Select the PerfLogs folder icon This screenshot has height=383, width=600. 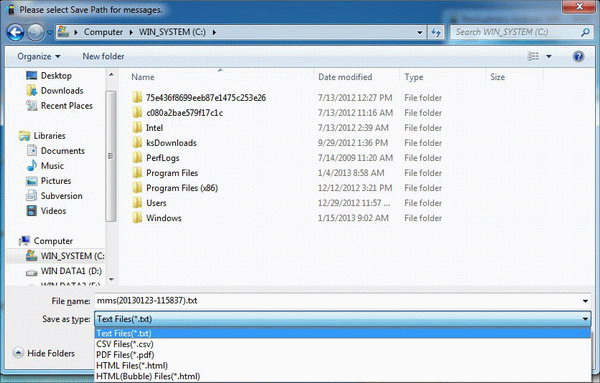click(x=137, y=158)
